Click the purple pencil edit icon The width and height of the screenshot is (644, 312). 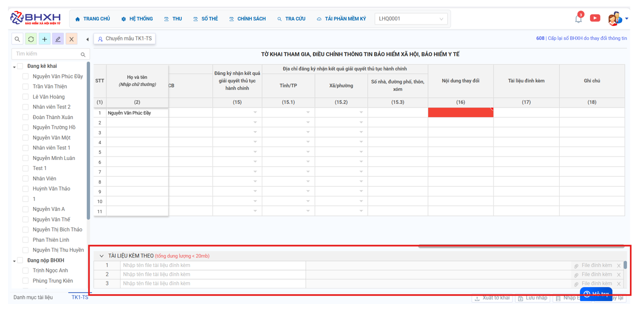pyautogui.click(x=58, y=39)
